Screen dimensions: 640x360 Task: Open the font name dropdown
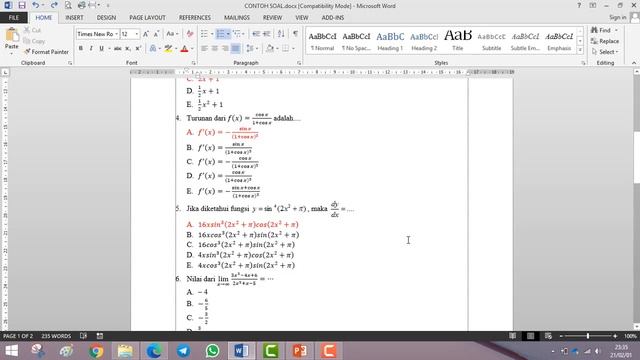pyautogui.click(x=116, y=34)
